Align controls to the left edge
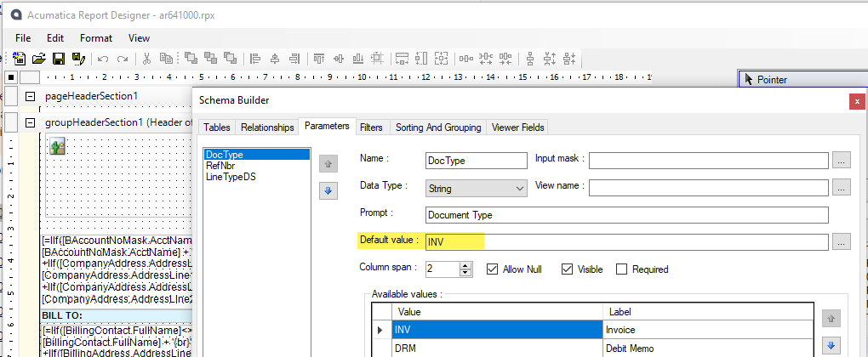 (x=255, y=58)
